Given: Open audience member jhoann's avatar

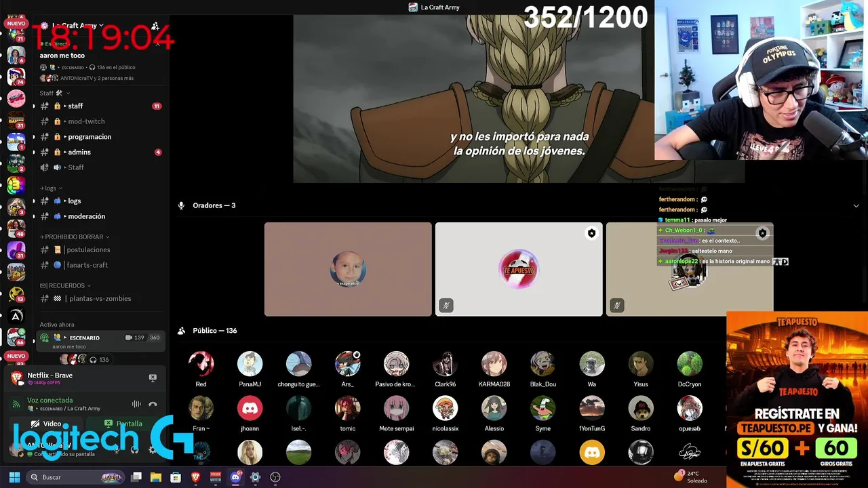Looking at the screenshot, I should tap(250, 409).
